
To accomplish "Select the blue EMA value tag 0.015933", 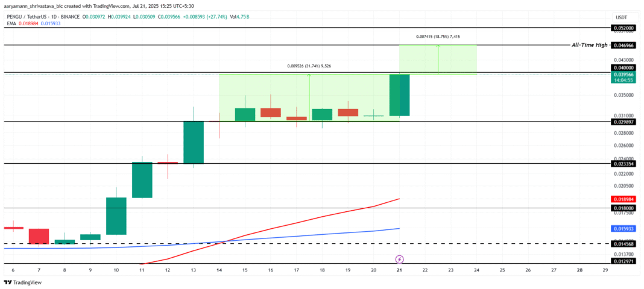I will (x=623, y=228).
